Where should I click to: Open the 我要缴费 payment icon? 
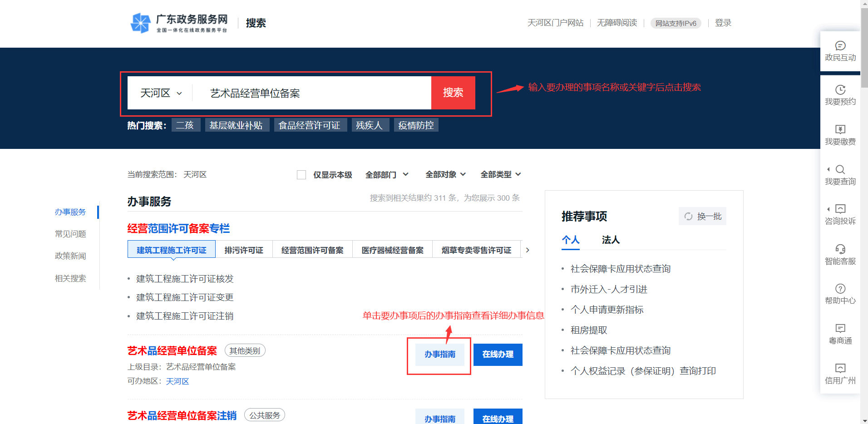(840, 129)
